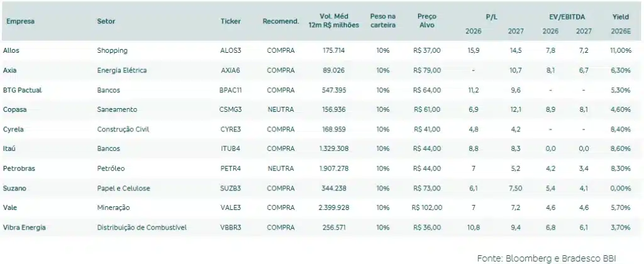This screenshot has height=264, width=644.
Task: Select the Yield 2026E column header
Action: [621, 21]
